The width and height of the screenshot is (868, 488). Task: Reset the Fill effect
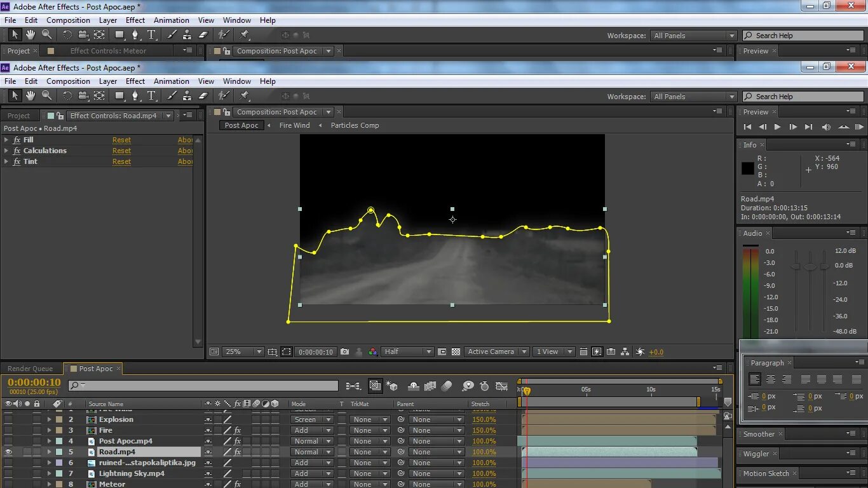point(121,140)
